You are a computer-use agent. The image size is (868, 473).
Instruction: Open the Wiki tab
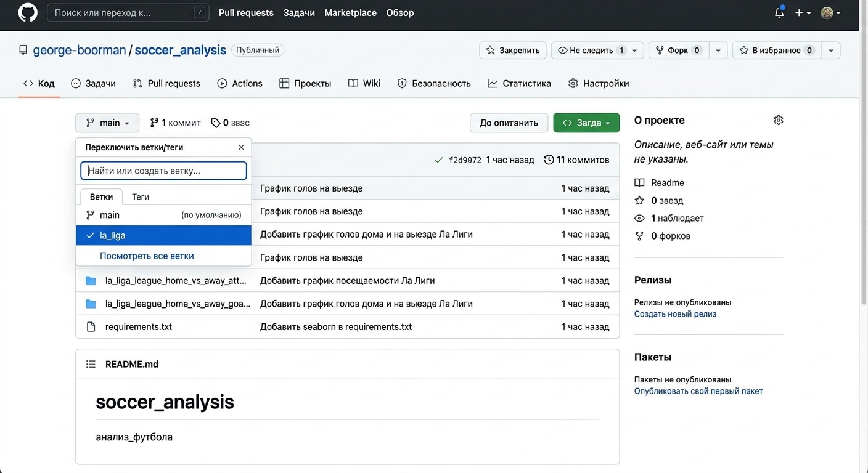364,83
